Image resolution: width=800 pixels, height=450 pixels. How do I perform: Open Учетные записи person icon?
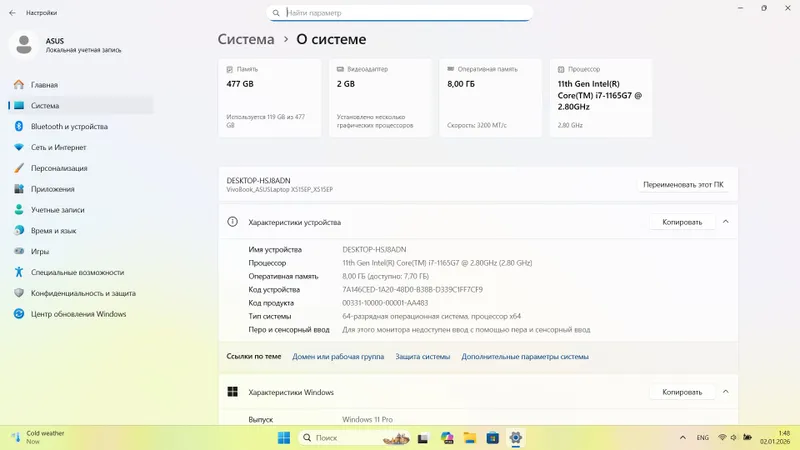19,210
